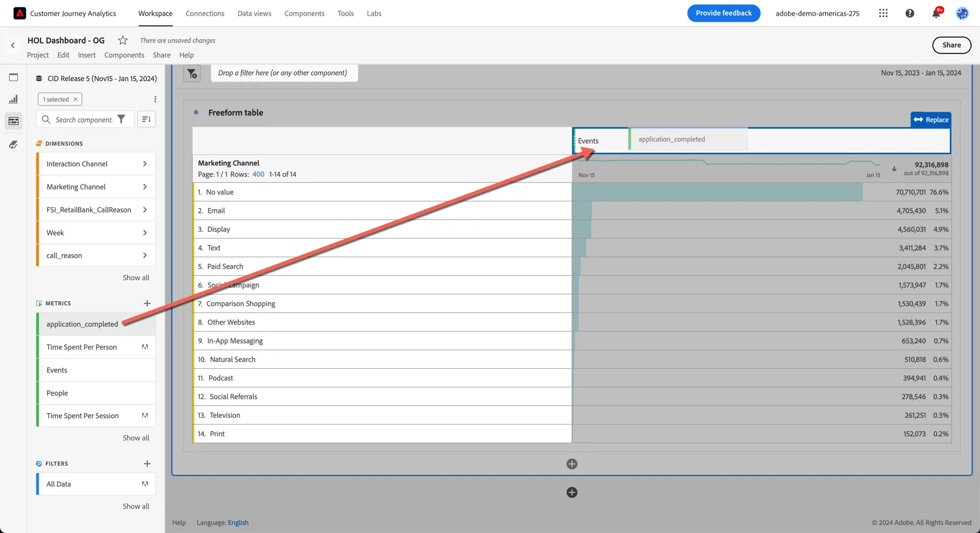
Task: Click the Adobe icon beside All Data filter
Action: click(x=145, y=484)
